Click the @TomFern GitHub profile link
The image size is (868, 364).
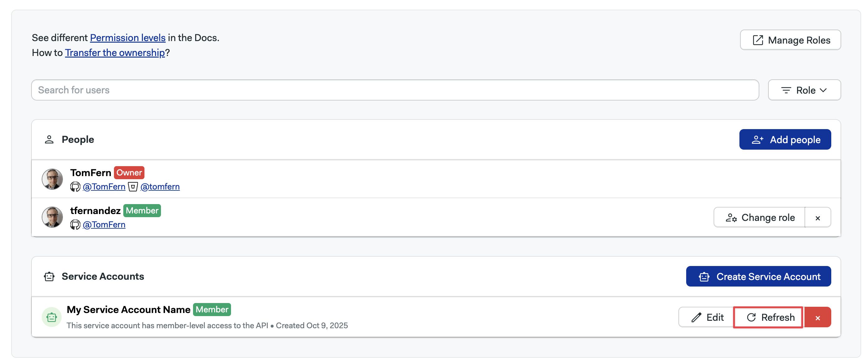pos(104,187)
